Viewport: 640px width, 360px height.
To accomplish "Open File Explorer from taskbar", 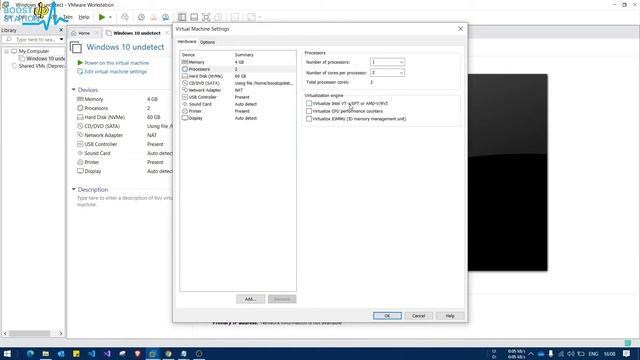I will tap(46, 354).
